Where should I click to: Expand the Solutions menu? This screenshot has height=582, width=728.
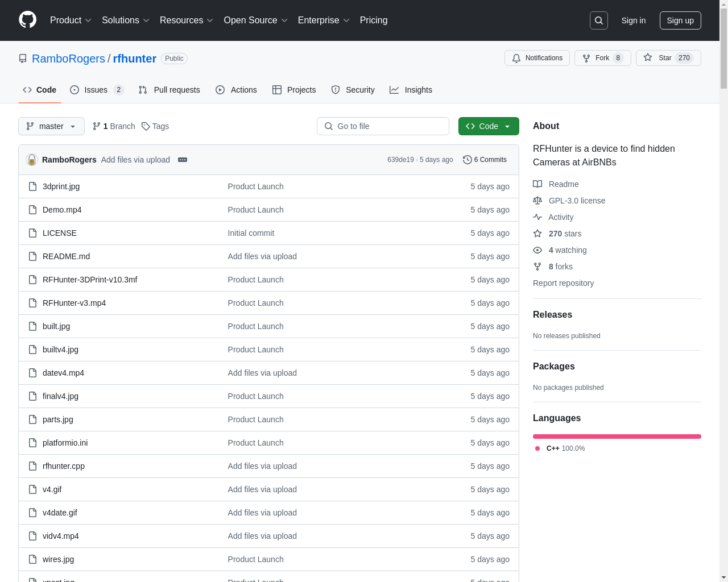[x=125, y=20]
